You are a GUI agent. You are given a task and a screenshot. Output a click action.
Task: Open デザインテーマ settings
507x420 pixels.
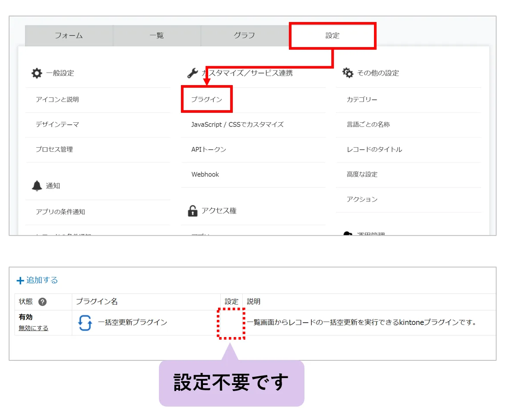[57, 124]
